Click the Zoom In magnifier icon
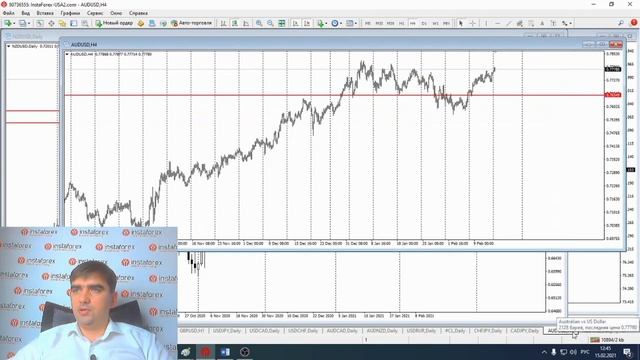640x360 pixels. click(259, 23)
